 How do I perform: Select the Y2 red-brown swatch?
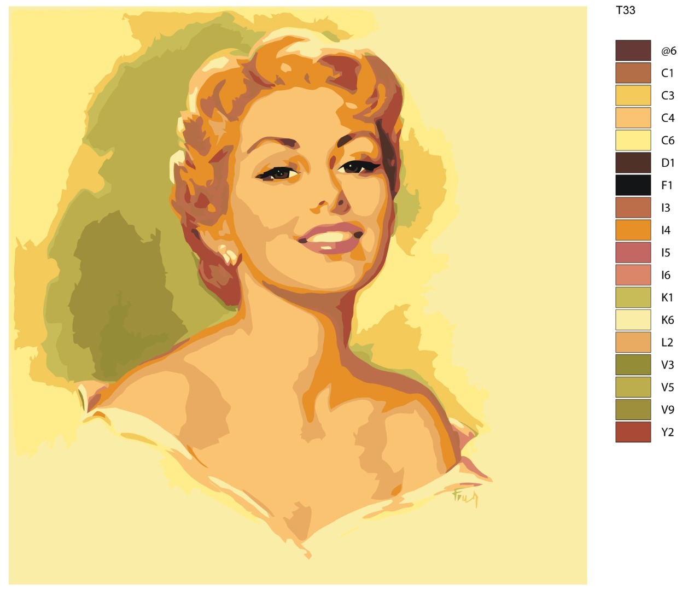[633, 431]
